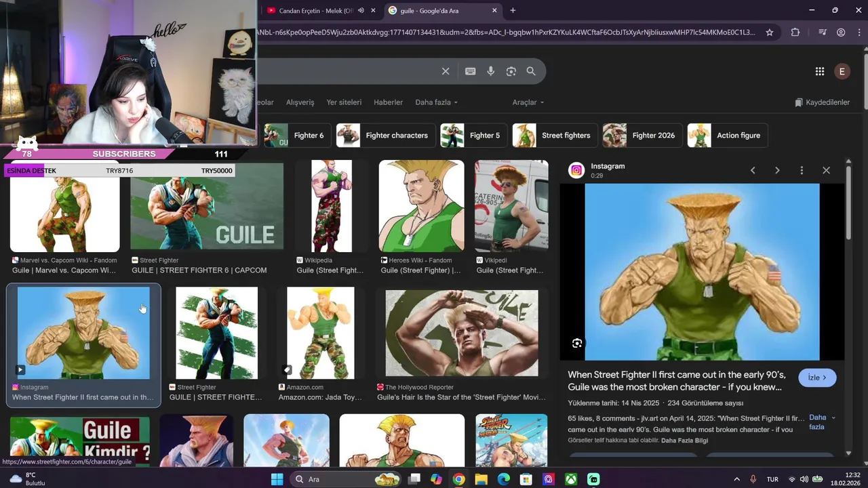The height and width of the screenshot is (488, 868).
Task: Open Amazon.com Jada Toys Guile thumbnail
Action: (320, 333)
